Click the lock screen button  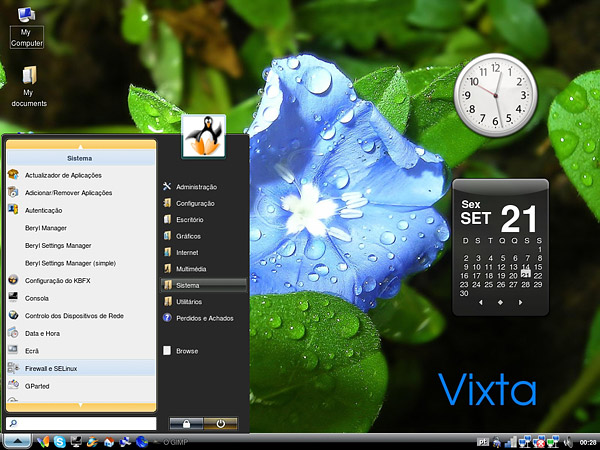point(186,424)
